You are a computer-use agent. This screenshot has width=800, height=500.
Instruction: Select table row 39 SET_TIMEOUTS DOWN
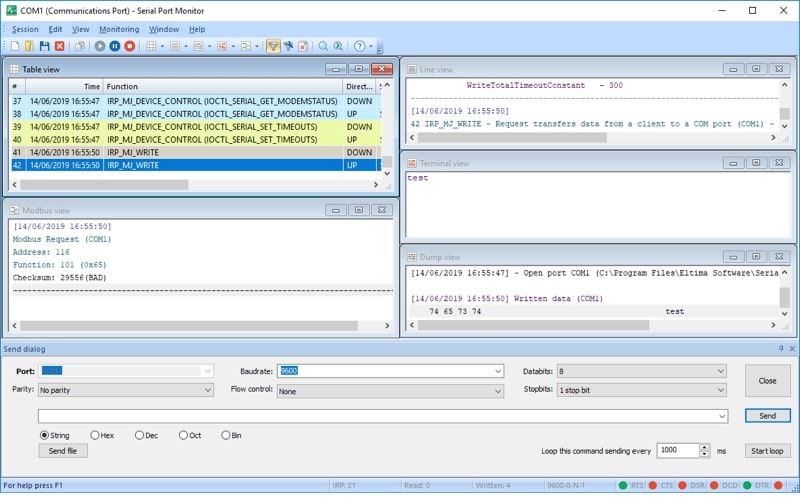[196, 127]
